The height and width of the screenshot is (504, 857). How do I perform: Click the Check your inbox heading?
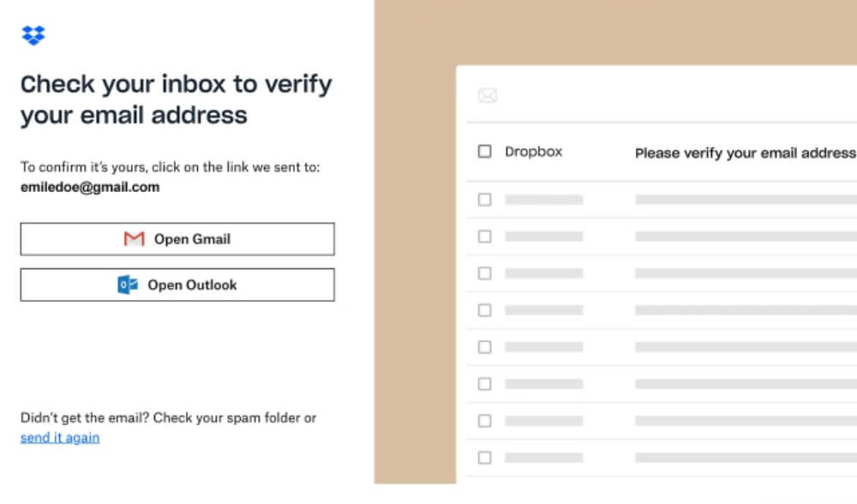pos(176,99)
